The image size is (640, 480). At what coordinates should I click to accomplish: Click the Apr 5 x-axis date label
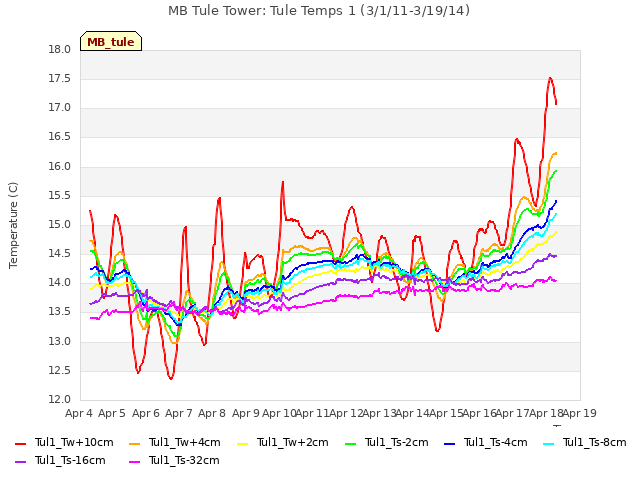point(112,413)
